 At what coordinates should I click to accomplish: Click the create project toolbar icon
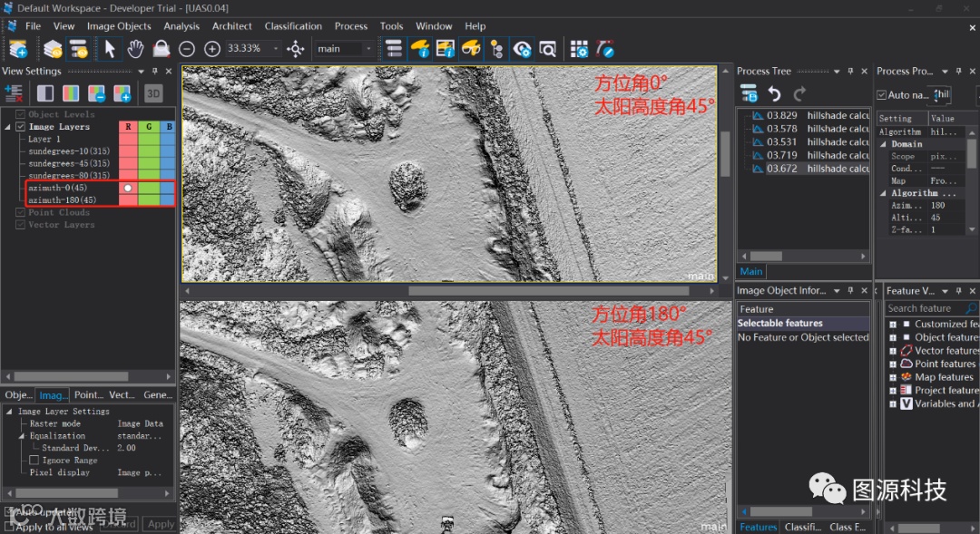click(18, 49)
